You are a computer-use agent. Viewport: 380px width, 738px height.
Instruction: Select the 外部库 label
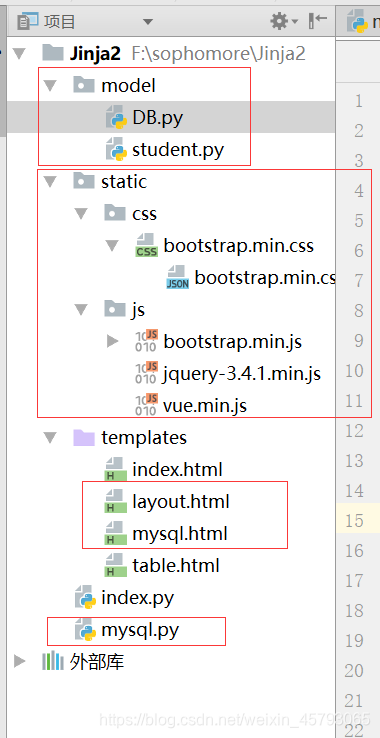tap(97, 662)
